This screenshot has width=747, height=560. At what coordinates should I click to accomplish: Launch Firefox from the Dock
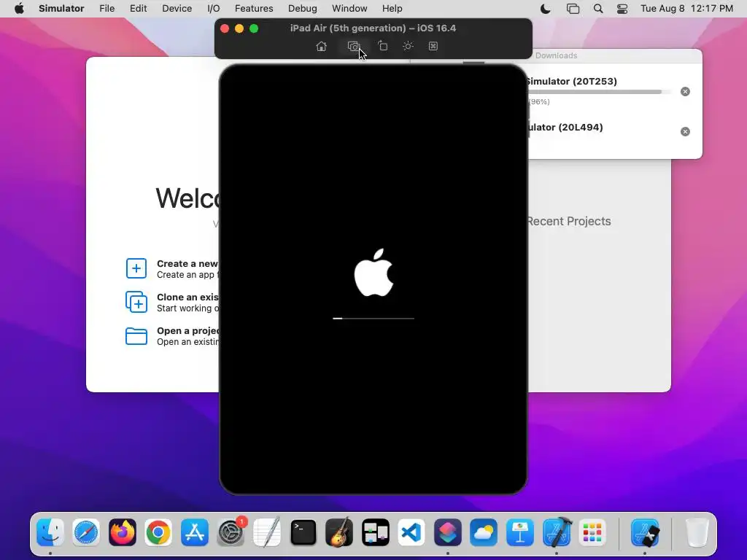click(x=123, y=532)
